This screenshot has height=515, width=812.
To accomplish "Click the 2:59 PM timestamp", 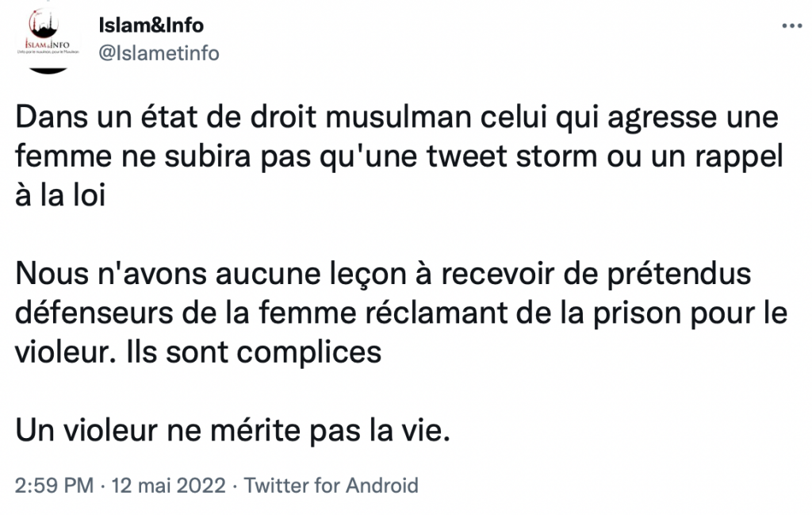I will pyautogui.click(x=55, y=486).
